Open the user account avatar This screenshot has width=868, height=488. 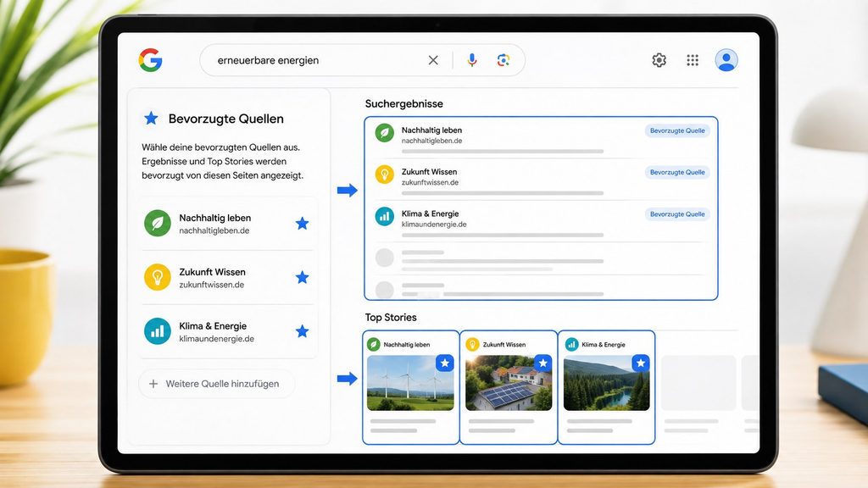coord(726,60)
